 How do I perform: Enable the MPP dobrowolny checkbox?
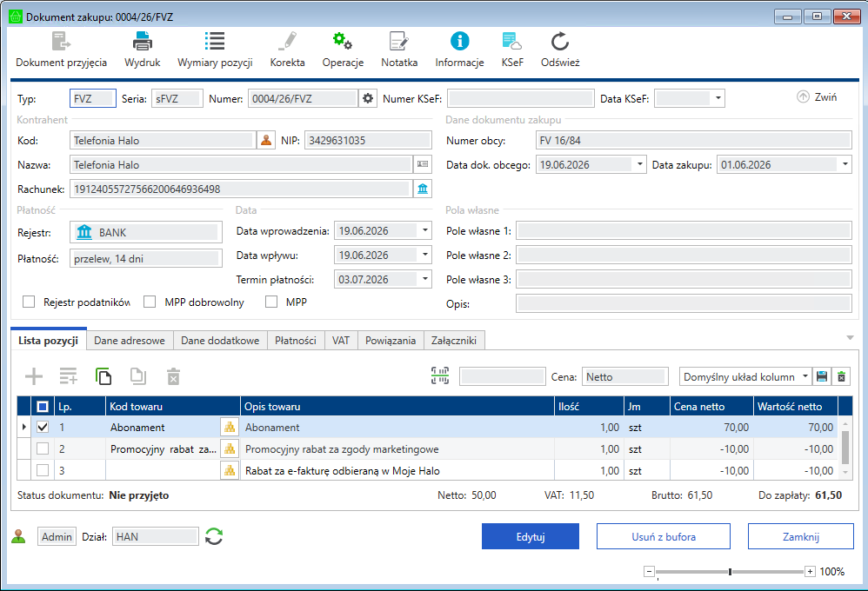150,302
